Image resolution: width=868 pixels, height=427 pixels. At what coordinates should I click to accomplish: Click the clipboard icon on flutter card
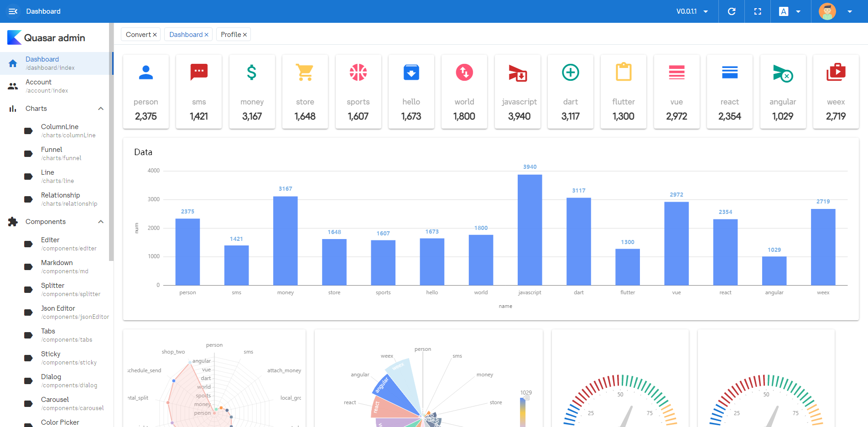pos(624,72)
